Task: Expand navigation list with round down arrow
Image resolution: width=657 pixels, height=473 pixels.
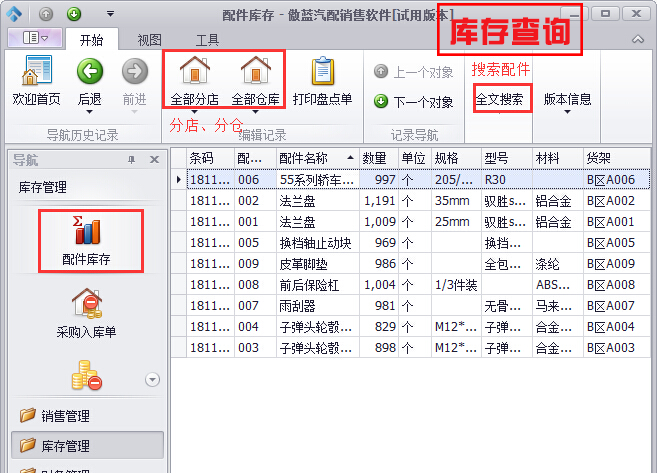Action: pos(153,378)
